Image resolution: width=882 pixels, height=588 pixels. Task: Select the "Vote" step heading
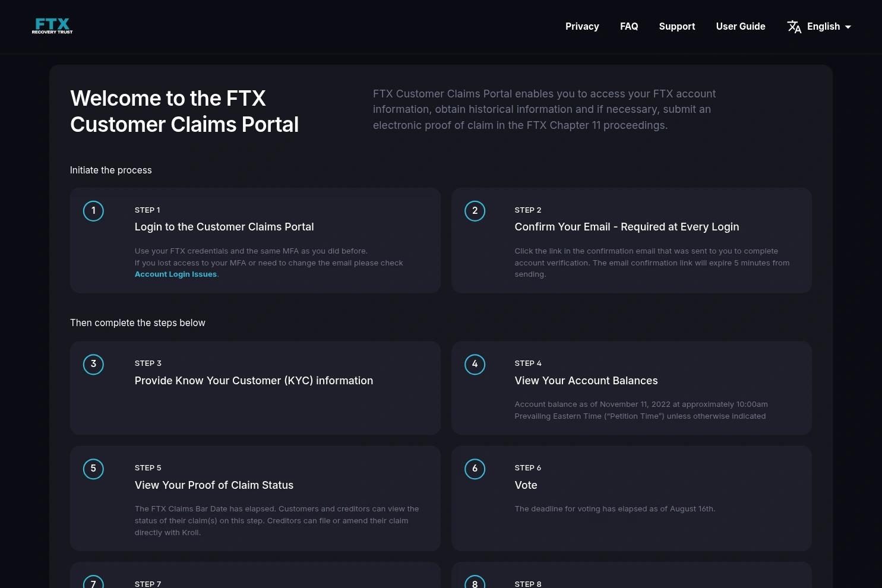point(526,485)
